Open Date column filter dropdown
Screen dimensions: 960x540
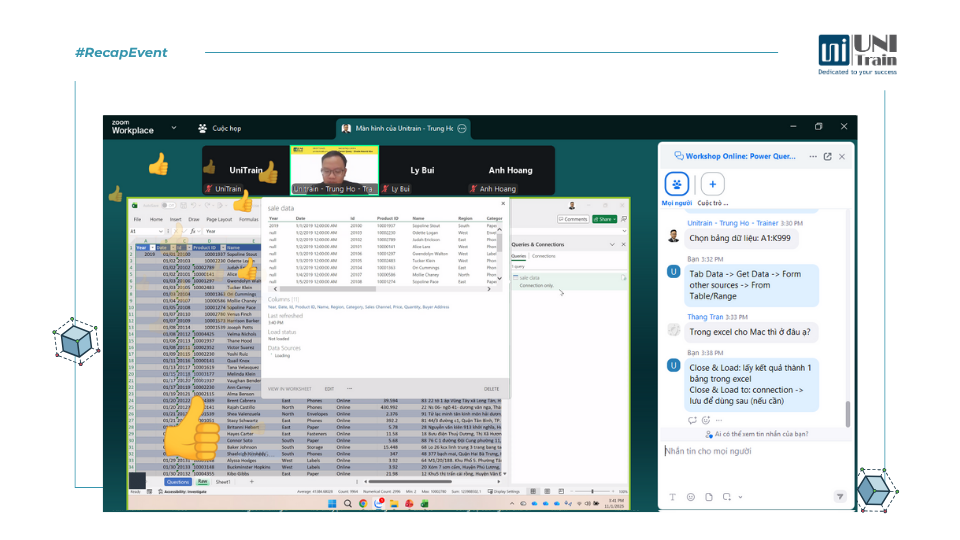tap(171, 247)
